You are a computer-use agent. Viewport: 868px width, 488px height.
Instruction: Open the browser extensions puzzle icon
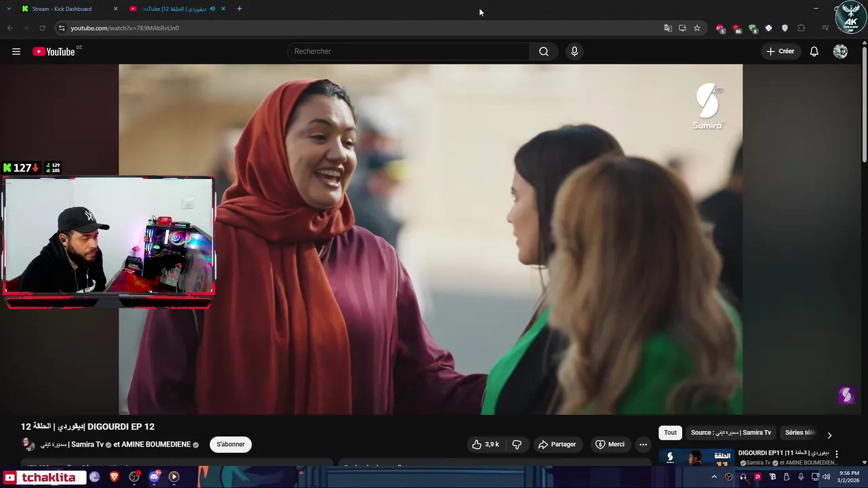(801, 28)
